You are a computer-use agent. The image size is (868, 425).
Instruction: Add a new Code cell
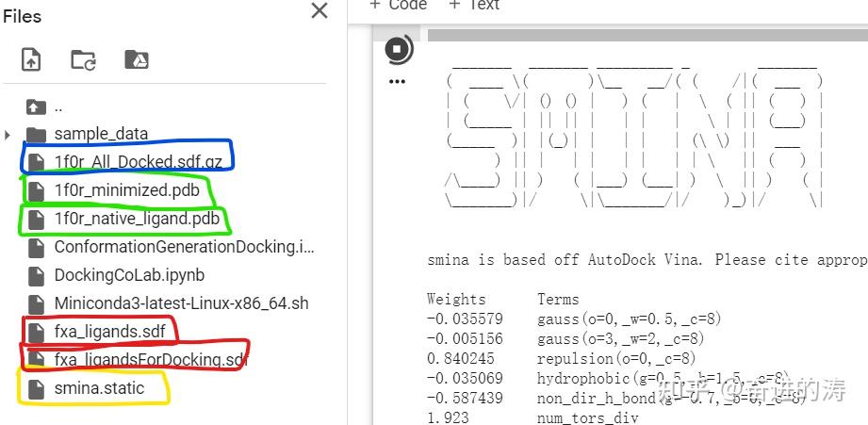399,5
